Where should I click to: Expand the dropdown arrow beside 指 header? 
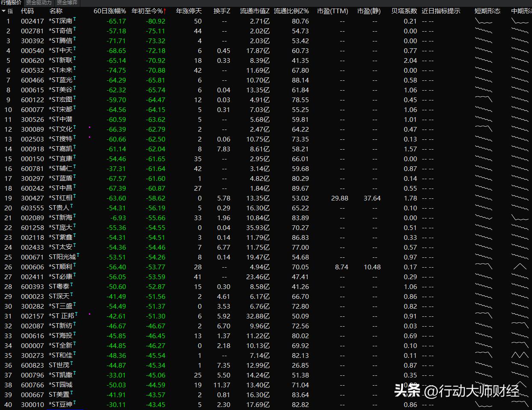(4, 11)
